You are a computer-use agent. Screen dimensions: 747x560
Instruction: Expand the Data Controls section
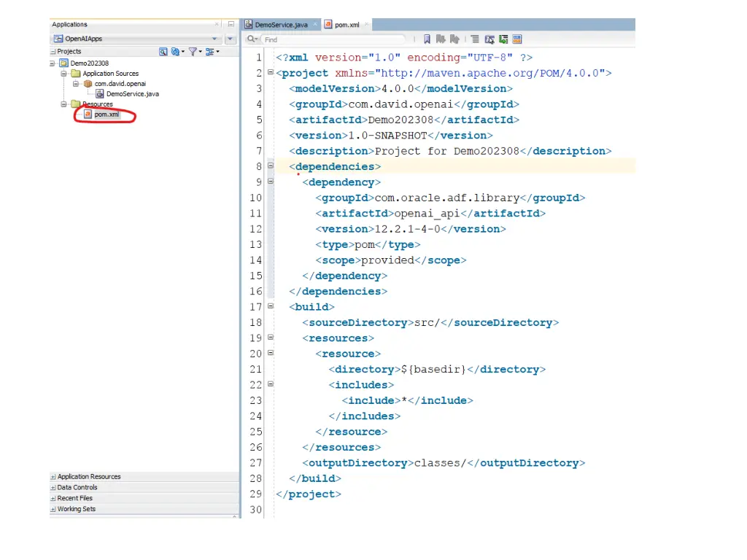[53, 488]
